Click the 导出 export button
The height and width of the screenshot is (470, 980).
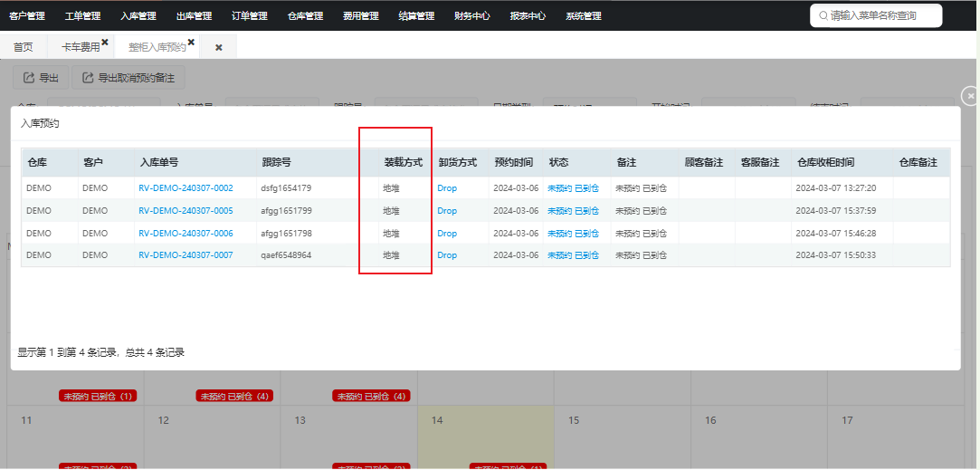pyautogui.click(x=41, y=78)
